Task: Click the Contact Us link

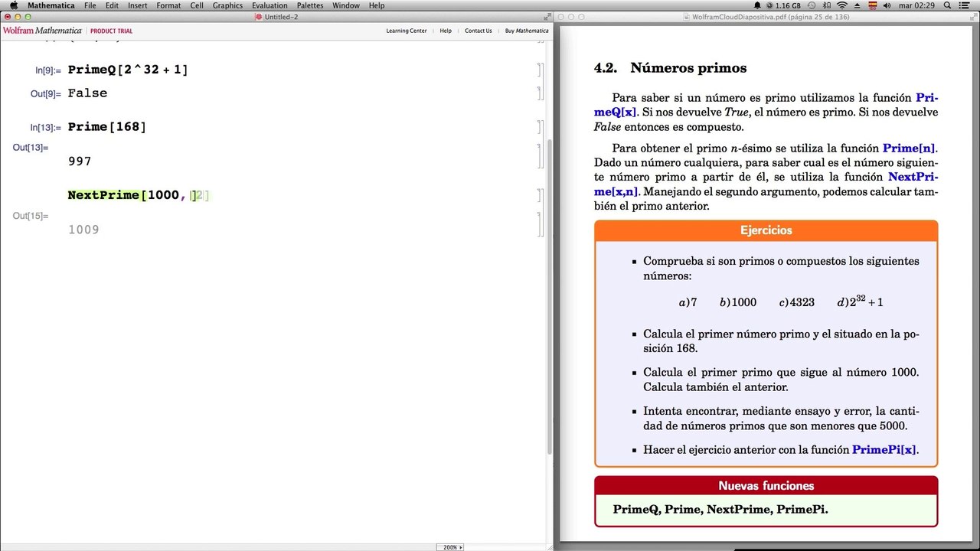Action: [479, 31]
